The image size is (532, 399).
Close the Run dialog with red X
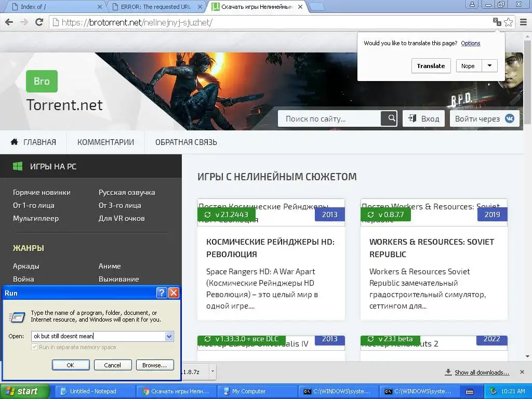point(174,293)
